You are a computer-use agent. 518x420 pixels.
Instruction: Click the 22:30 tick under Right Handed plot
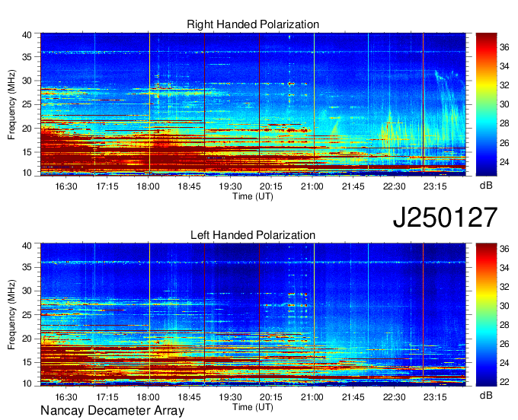click(394, 186)
